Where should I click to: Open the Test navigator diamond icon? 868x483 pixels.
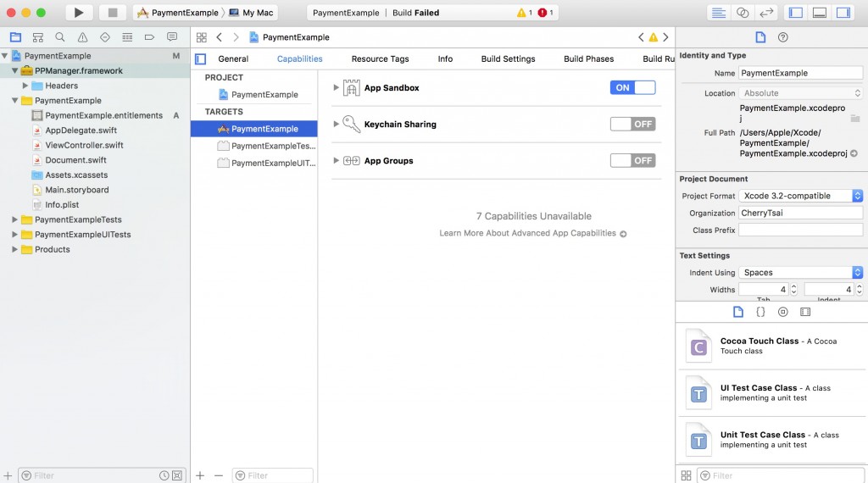[104, 37]
